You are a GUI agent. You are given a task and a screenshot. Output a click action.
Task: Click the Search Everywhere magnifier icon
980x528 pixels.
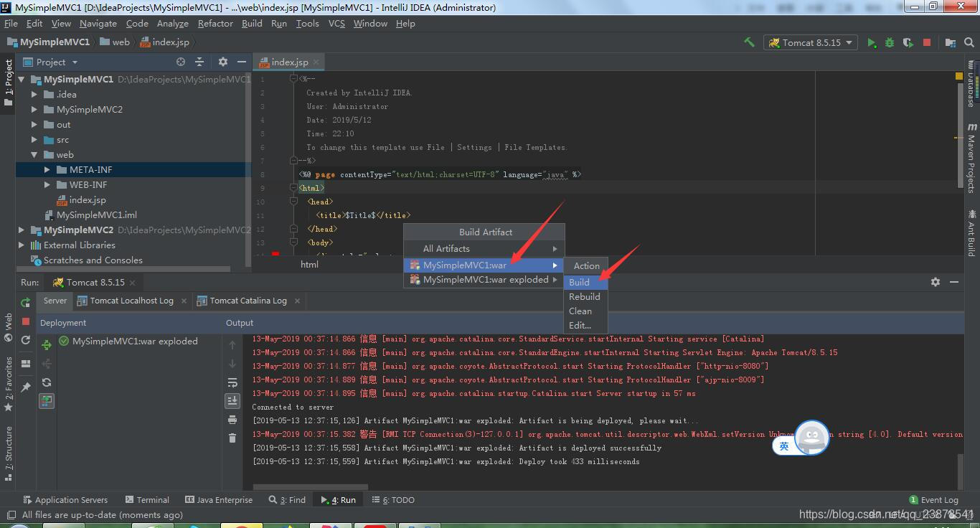tap(969, 42)
